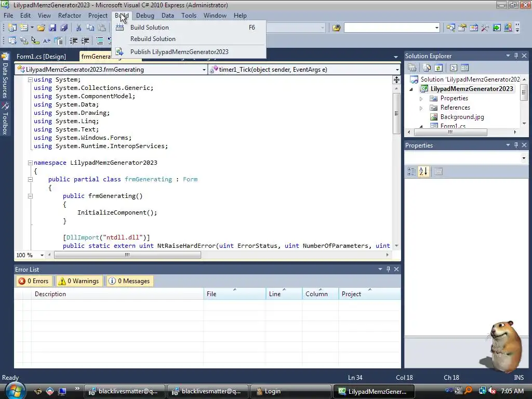This screenshot has height=399, width=532.
Task: Collapse the namespace LilypadMemzGenerator2023 block
Action: (30, 163)
